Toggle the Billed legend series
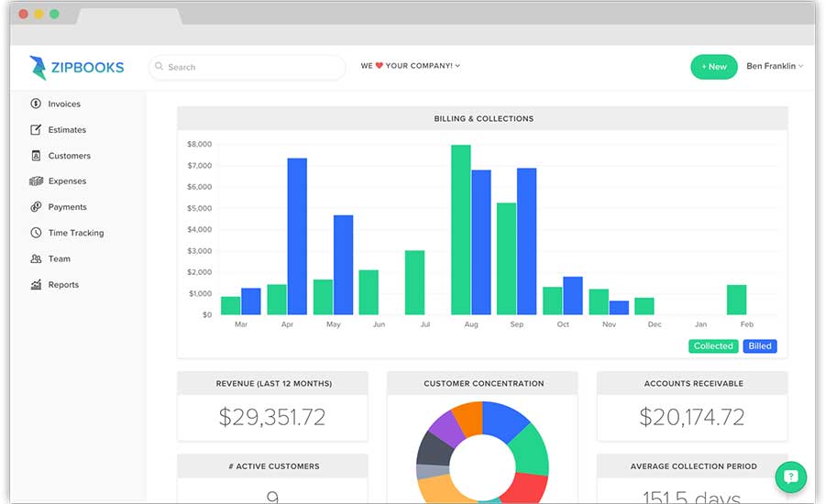This screenshot has height=504, width=825. tap(760, 346)
